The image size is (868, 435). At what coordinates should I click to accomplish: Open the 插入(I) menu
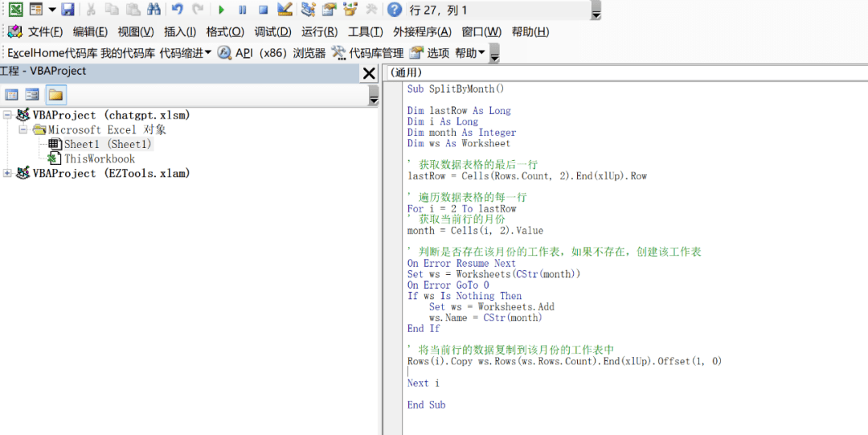click(x=180, y=32)
